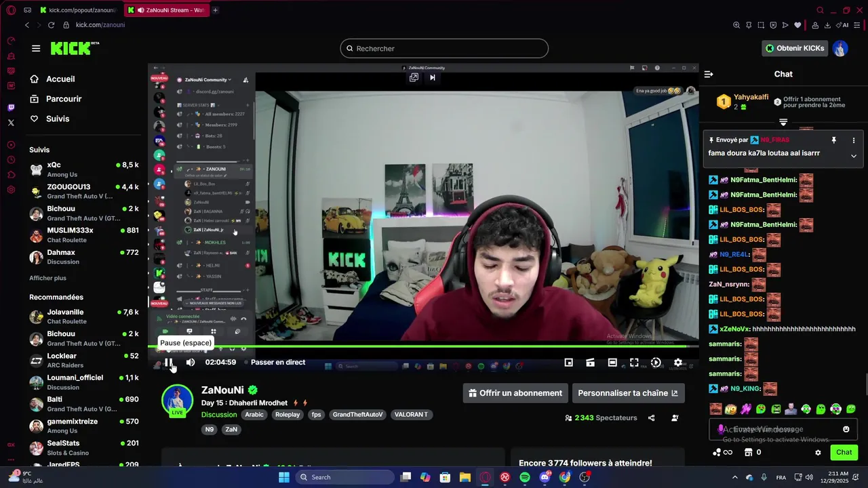Click the stream progress bar
The height and width of the screenshot is (488, 868).
click(423, 346)
